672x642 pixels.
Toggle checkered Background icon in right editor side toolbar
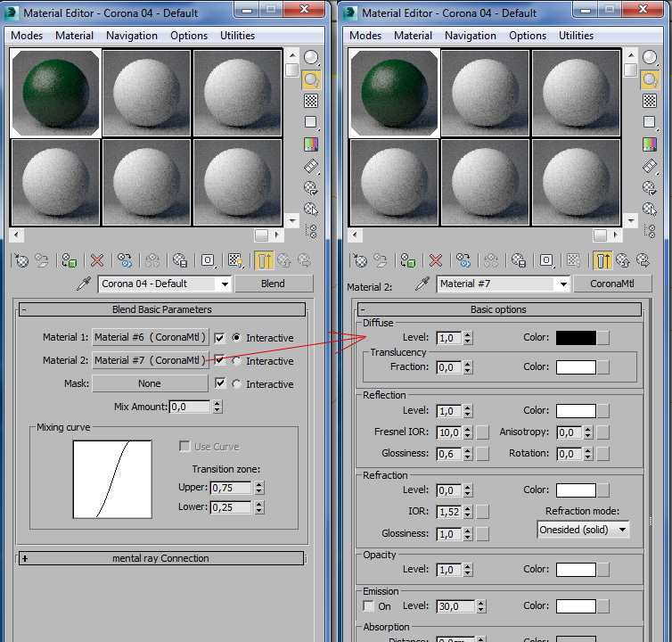coord(650,100)
